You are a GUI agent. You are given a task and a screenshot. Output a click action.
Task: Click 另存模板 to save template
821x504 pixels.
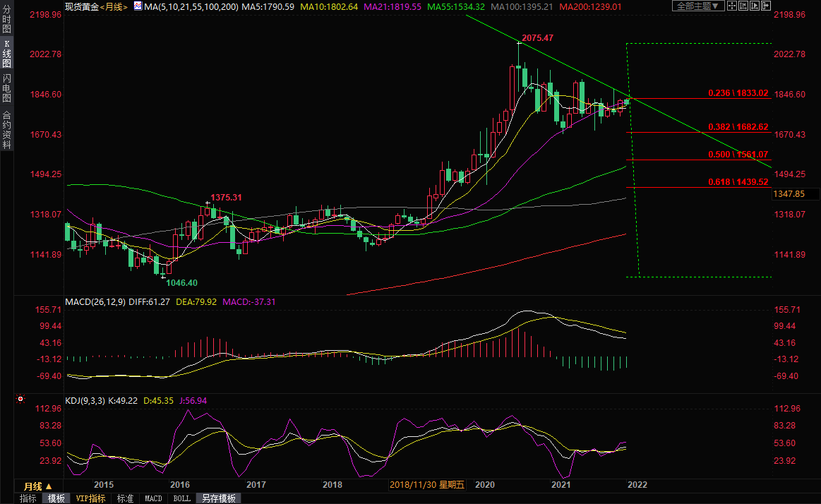(218, 498)
